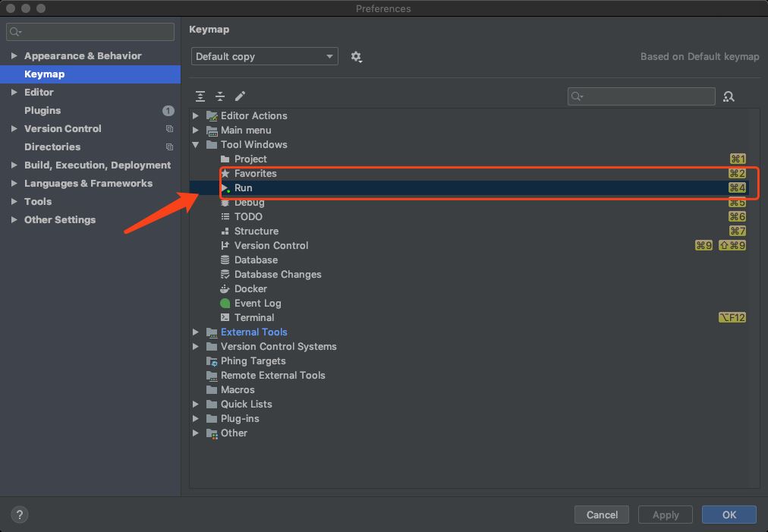Expand the Editor Actions tree node

[x=196, y=116]
